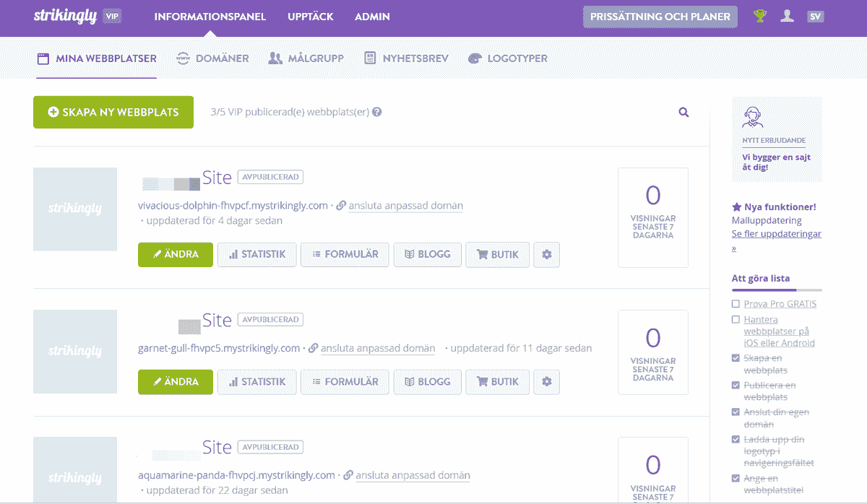Viewport: 867px width, 504px height.
Task: Open settings gear for vivacious-dolphin site
Action: coord(546,254)
